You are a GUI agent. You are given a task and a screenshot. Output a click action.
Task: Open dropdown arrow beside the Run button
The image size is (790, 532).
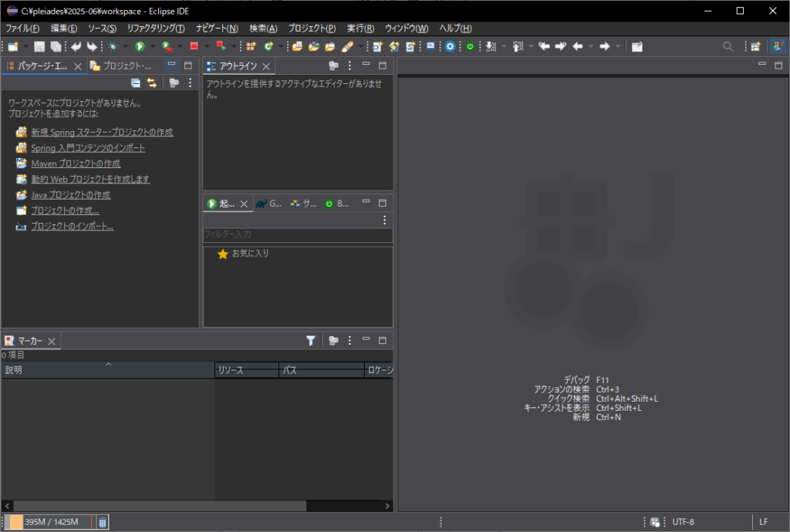click(x=152, y=46)
